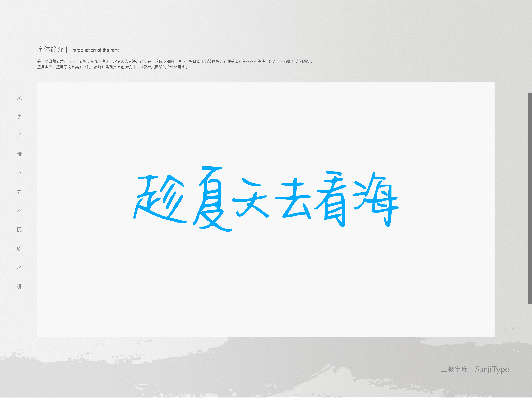Click the vertical sidebar character 本
Image resolution: width=532 pixels, height=398 pixels.
[19, 211]
